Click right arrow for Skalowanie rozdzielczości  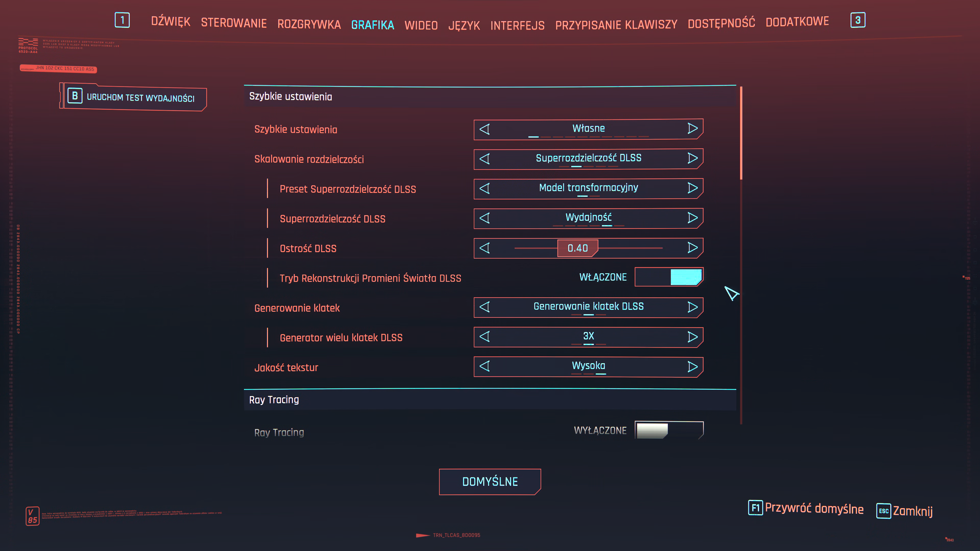point(692,158)
